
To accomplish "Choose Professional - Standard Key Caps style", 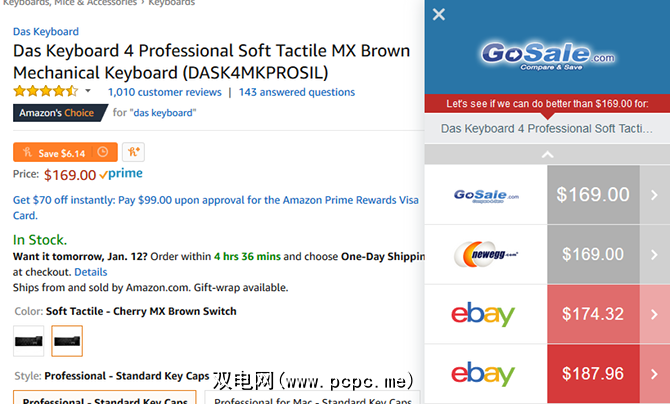I will [105, 398].
